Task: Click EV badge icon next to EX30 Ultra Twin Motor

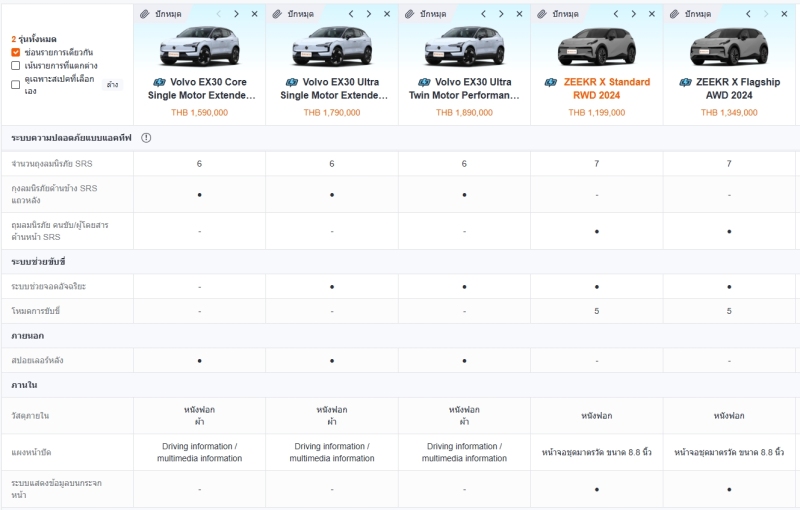Action: [x=424, y=82]
